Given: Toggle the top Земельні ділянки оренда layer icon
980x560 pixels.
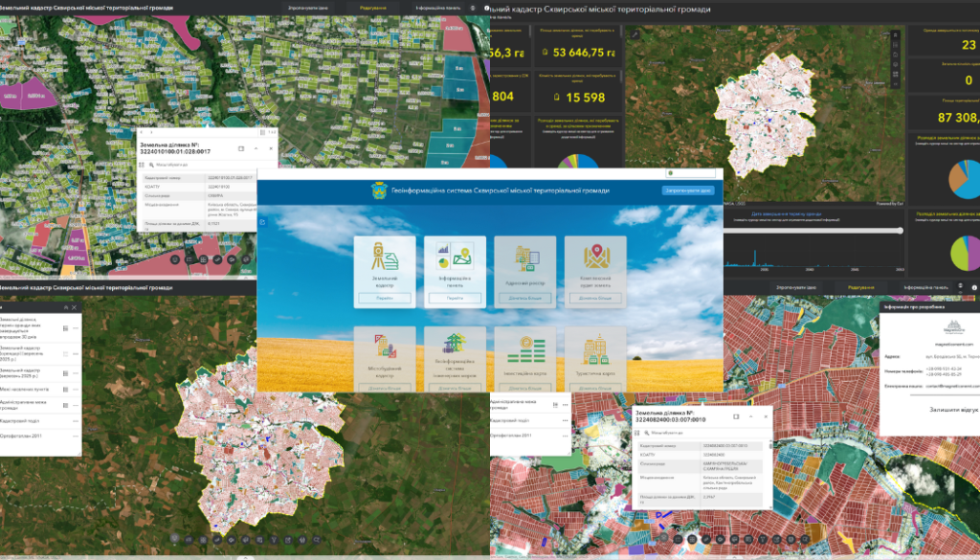Looking at the screenshot, I should 64,328.
